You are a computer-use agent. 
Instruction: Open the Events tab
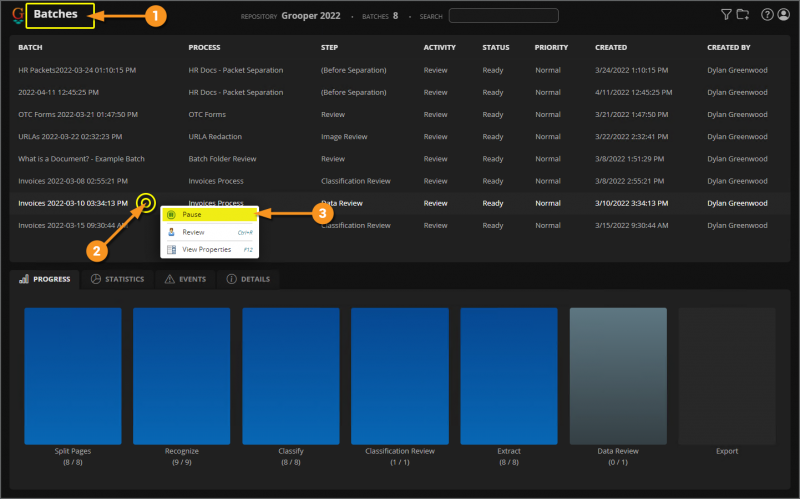click(x=183, y=279)
